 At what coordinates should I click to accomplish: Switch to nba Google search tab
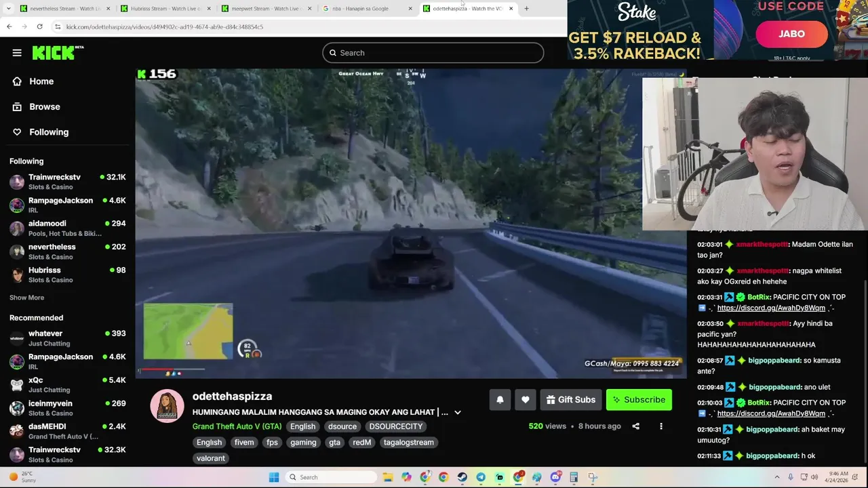[368, 8]
